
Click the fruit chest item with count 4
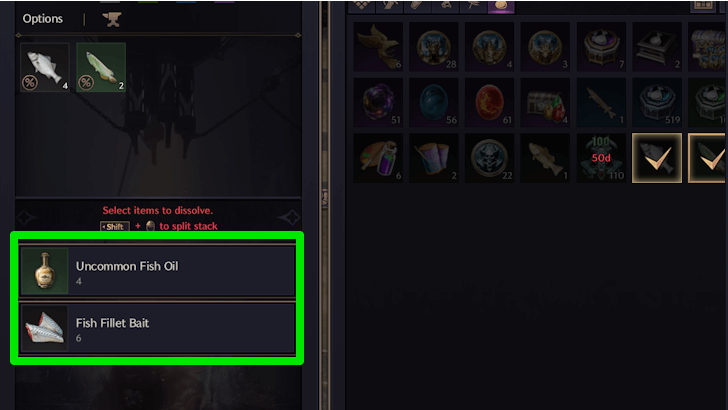click(x=545, y=102)
